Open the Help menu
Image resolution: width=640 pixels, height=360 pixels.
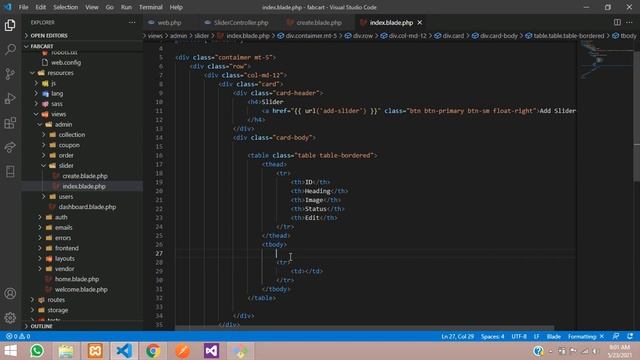[176, 7]
